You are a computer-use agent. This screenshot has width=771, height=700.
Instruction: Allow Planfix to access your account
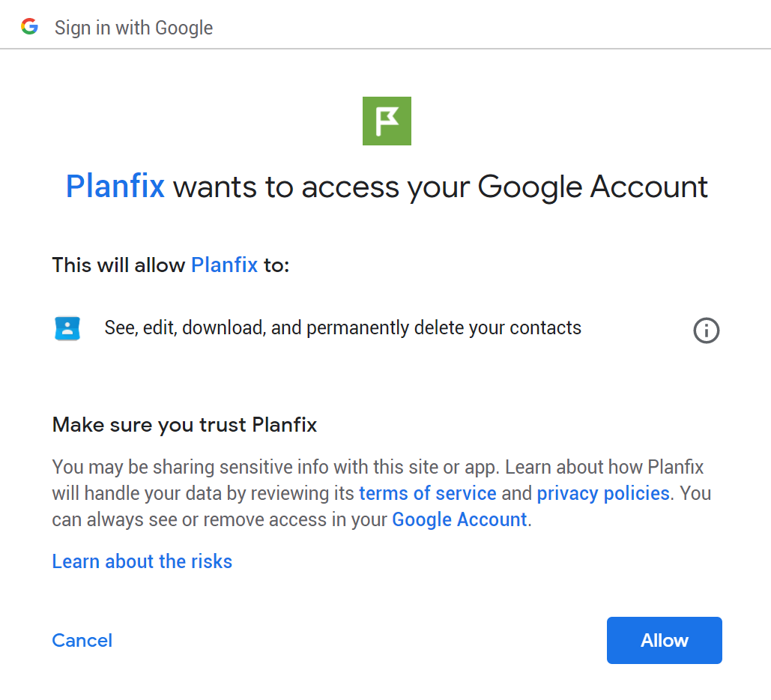[665, 641]
